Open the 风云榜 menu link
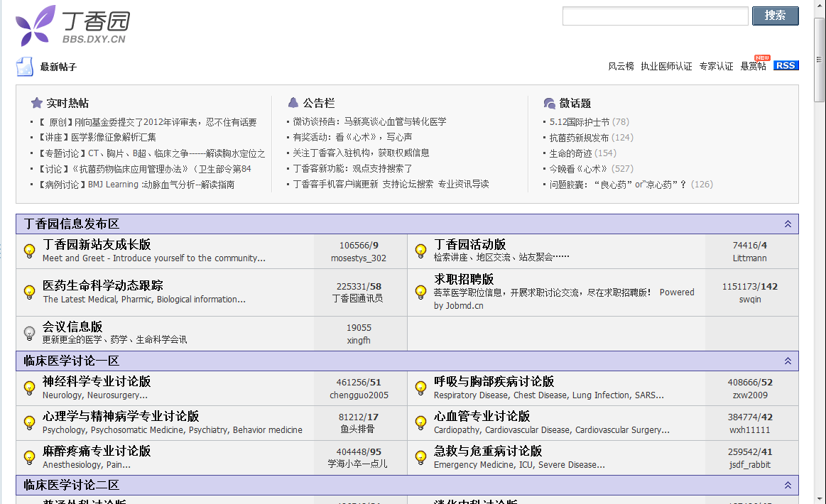The image size is (826, 504). click(621, 66)
